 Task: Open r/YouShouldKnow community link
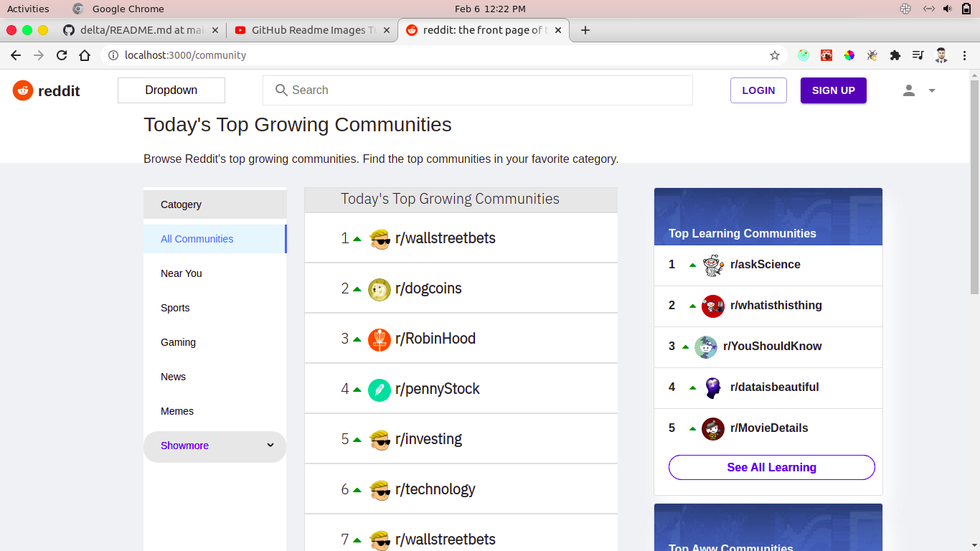tap(773, 347)
